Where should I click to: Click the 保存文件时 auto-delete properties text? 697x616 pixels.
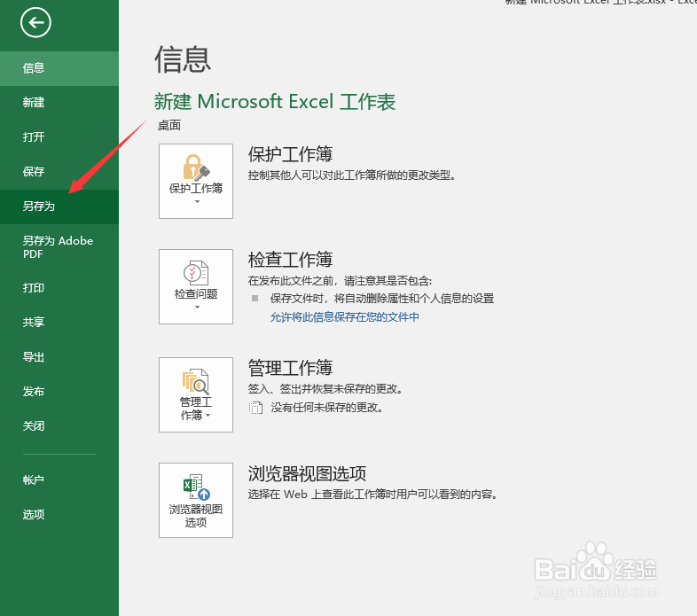tap(382, 298)
